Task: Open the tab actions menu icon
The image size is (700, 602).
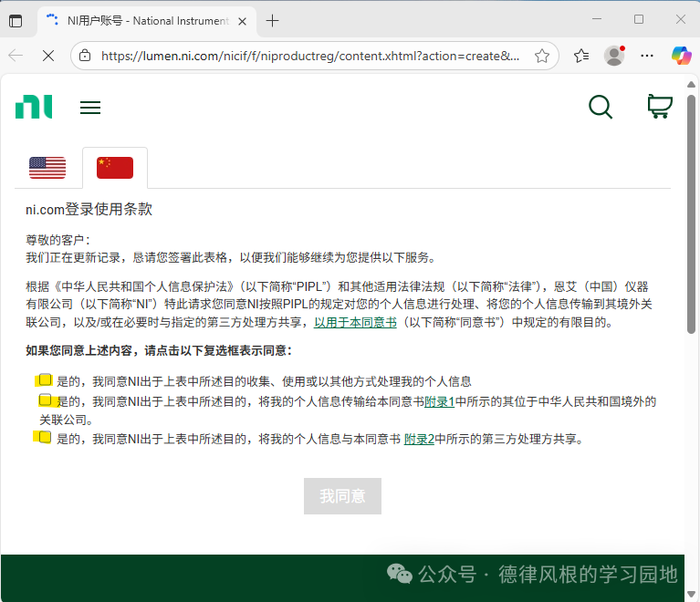Action: (16, 21)
